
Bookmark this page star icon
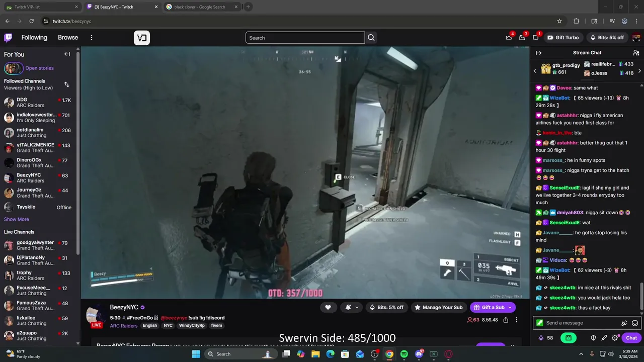(559, 21)
